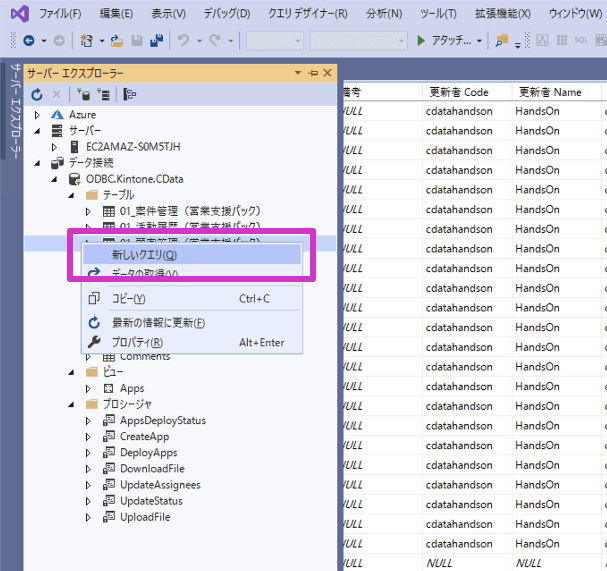This screenshot has width=607, height=571.
Task: Collapse the プロシージャ folder
Action: [x=71, y=405]
